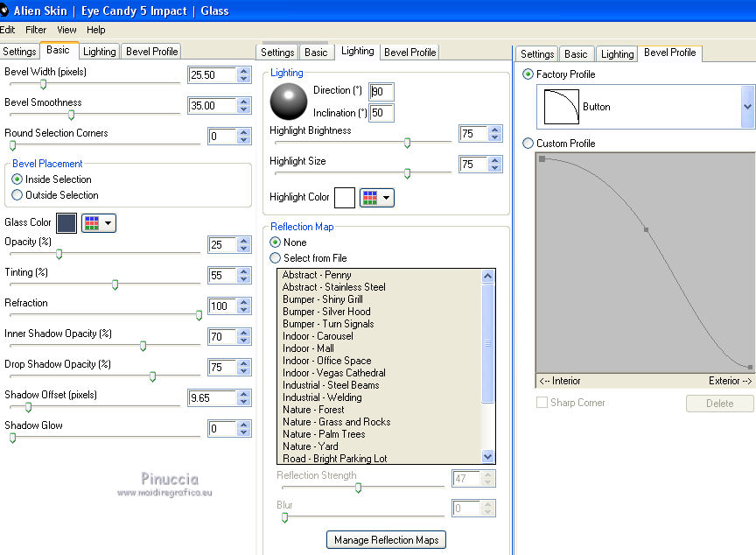The height and width of the screenshot is (555, 756).
Task: Click the lighting direction sphere preview
Action: [x=288, y=102]
